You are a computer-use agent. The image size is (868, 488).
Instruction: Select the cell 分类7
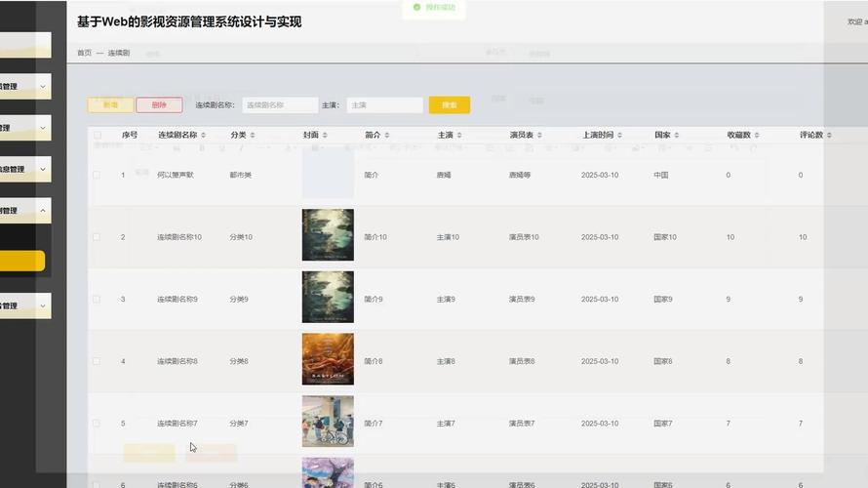tap(239, 424)
